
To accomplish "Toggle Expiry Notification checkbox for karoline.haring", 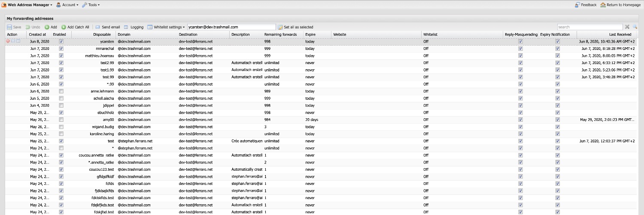I will pos(557,134).
